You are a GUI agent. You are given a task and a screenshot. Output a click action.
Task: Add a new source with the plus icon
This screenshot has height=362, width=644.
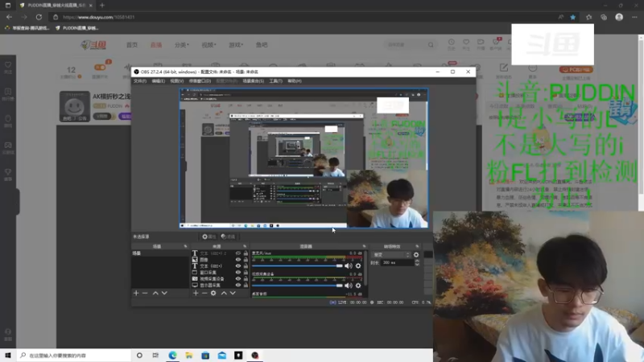click(x=196, y=293)
